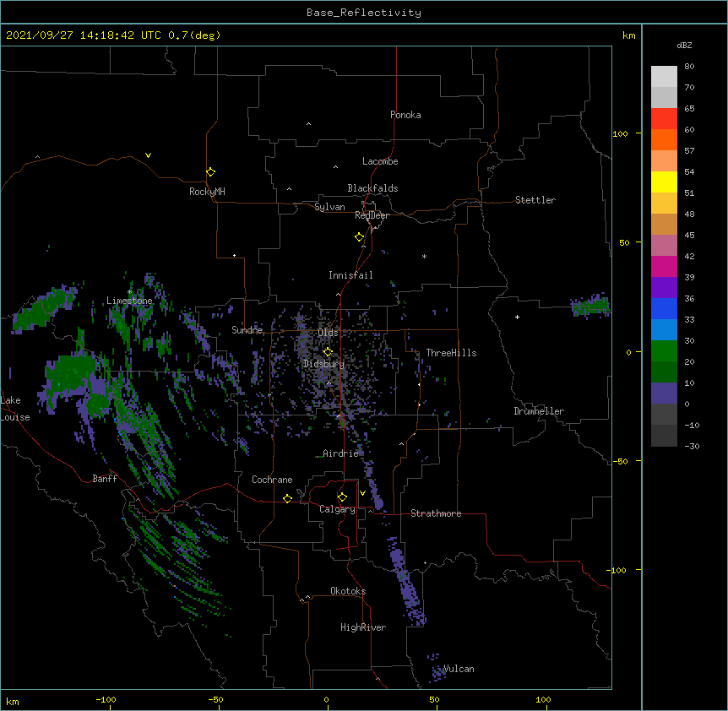Click the yellow marker above Calgary
Viewport: 728px width, 711px height.
342,497
